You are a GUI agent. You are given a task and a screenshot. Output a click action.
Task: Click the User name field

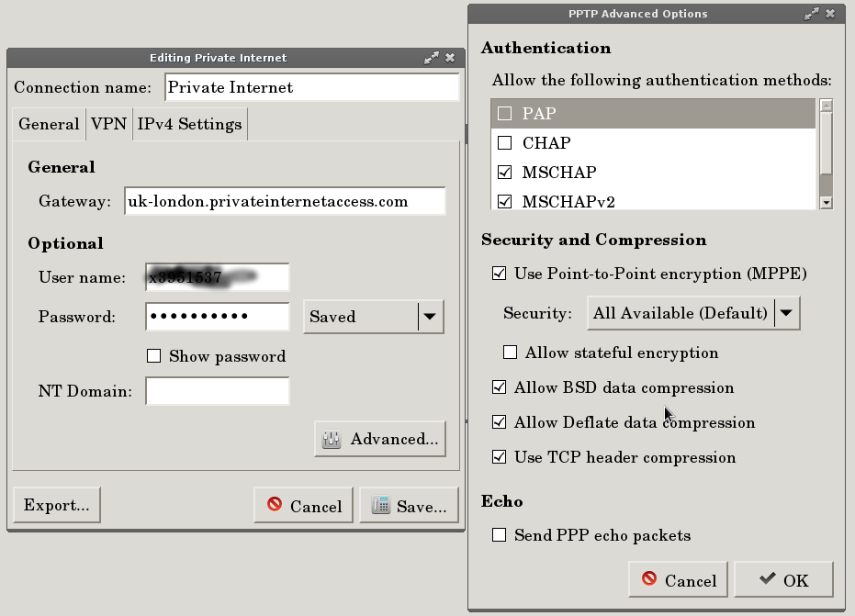pos(217,277)
